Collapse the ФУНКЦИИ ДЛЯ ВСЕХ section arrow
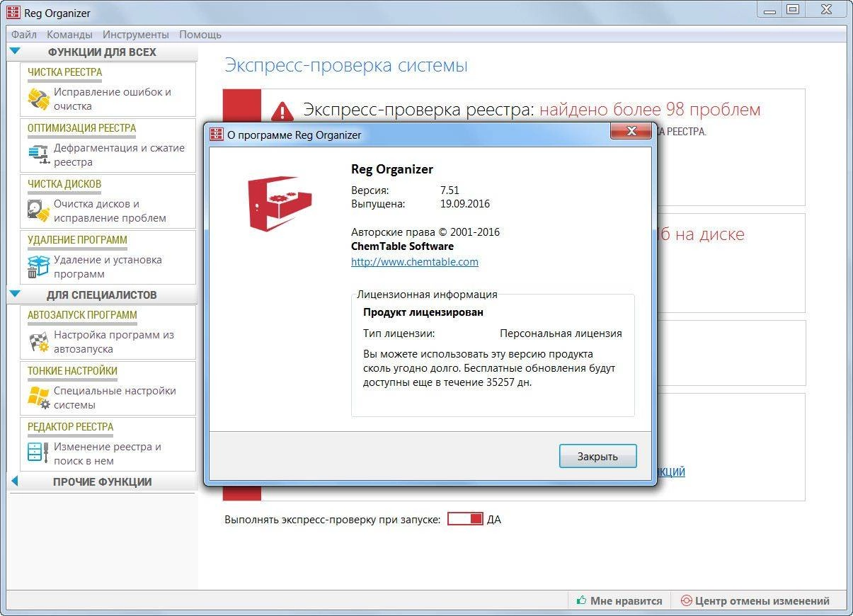This screenshot has height=616, width=853. 15,52
